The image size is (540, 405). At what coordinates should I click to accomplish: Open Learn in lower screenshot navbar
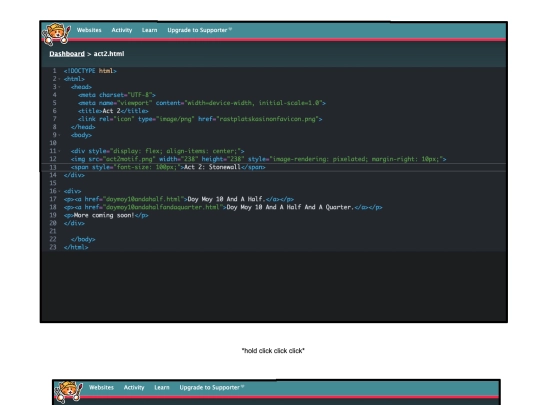162,387
